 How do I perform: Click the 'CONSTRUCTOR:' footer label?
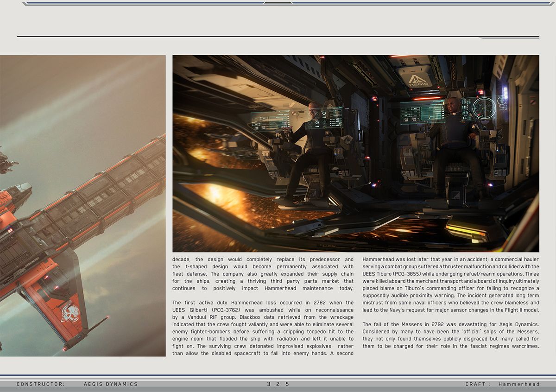pos(41,384)
